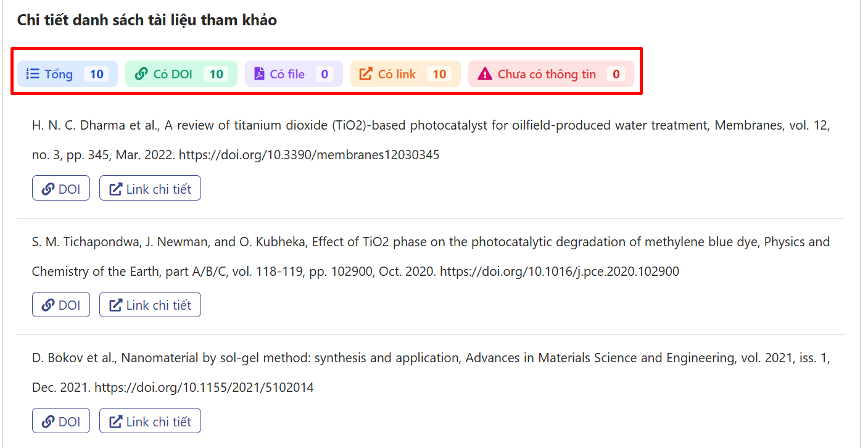Click the warning triangle icon in red badge
Image resolution: width=868 pixels, height=448 pixels.
click(x=485, y=74)
